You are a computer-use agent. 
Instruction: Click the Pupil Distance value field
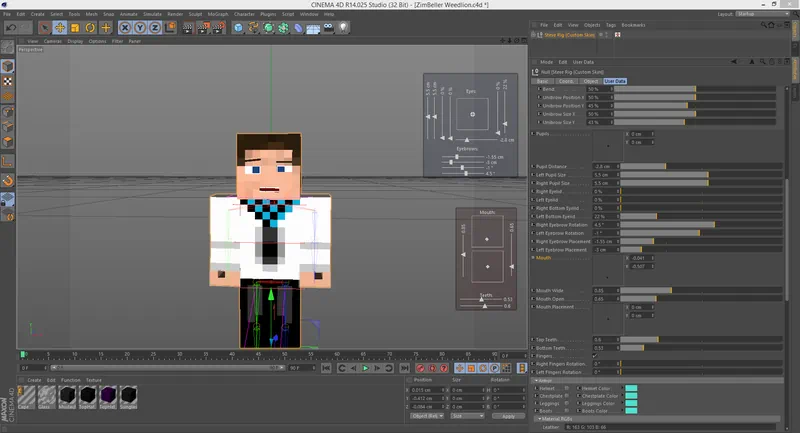coord(605,166)
